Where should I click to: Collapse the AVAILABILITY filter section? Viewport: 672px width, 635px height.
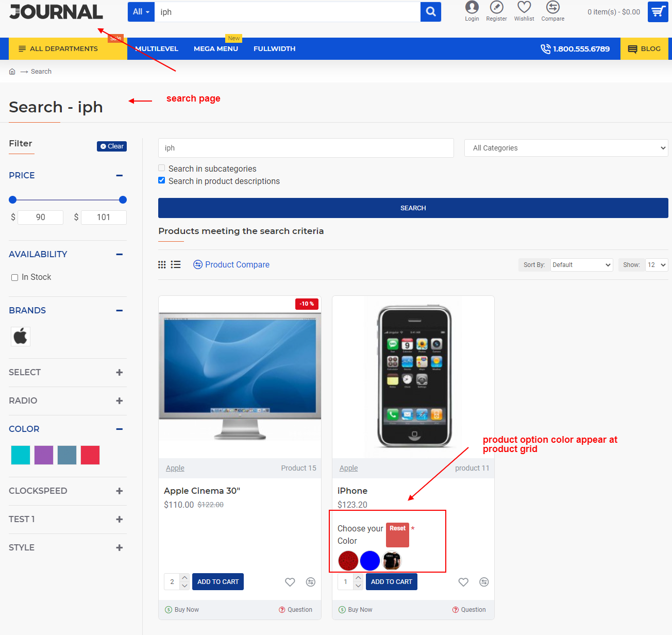pos(120,254)
